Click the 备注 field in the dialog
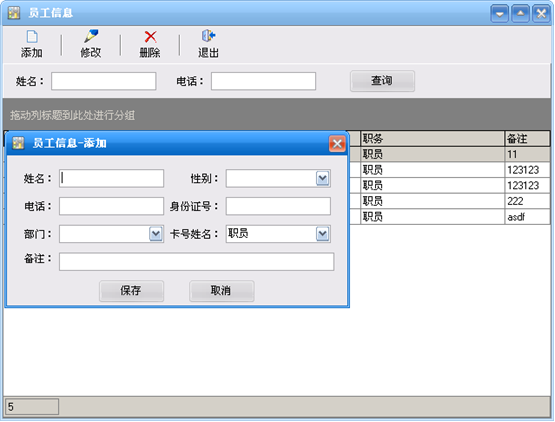 coord(196,262)
